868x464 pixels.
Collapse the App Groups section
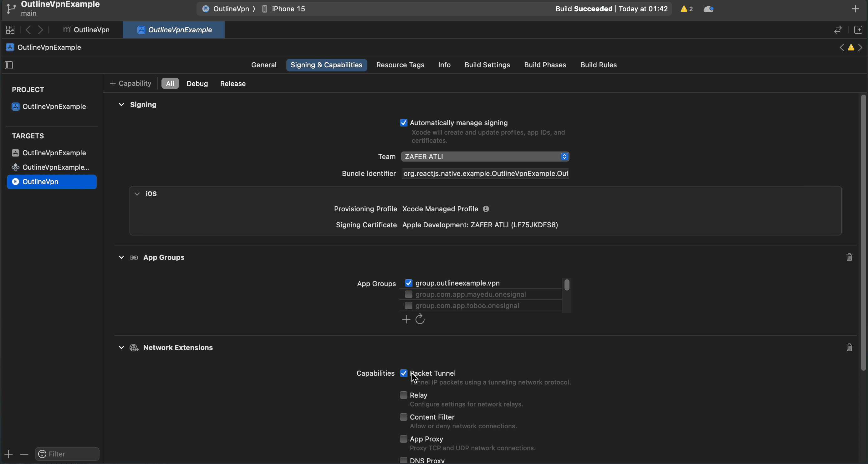(x=121, y=257)
